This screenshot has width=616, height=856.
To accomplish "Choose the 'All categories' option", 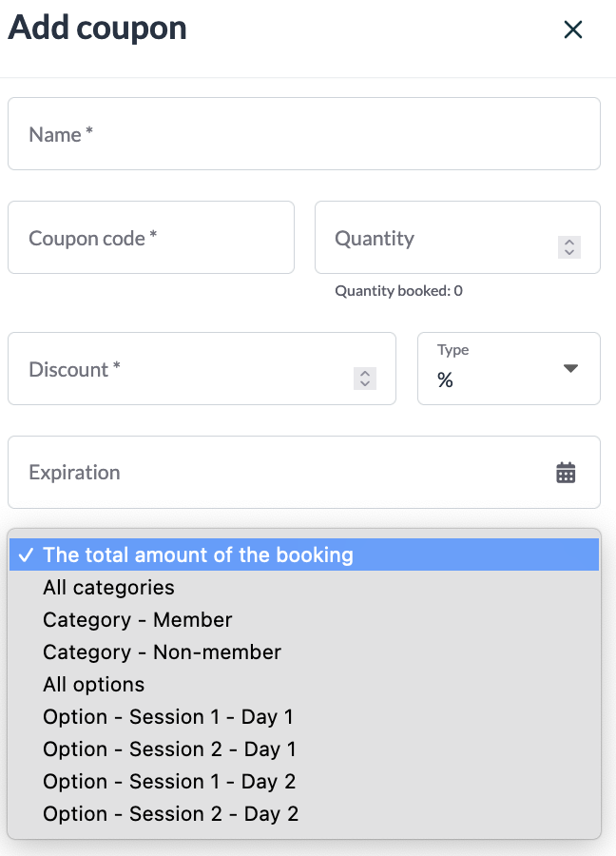I will (108, 588).
